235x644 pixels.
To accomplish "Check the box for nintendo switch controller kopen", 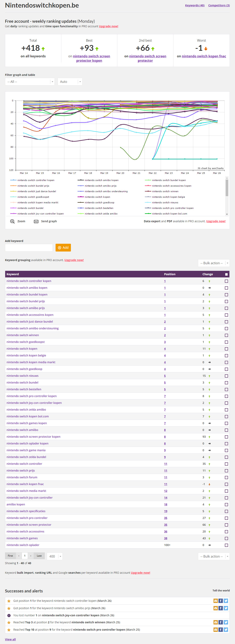I will [x=226, y=281].
